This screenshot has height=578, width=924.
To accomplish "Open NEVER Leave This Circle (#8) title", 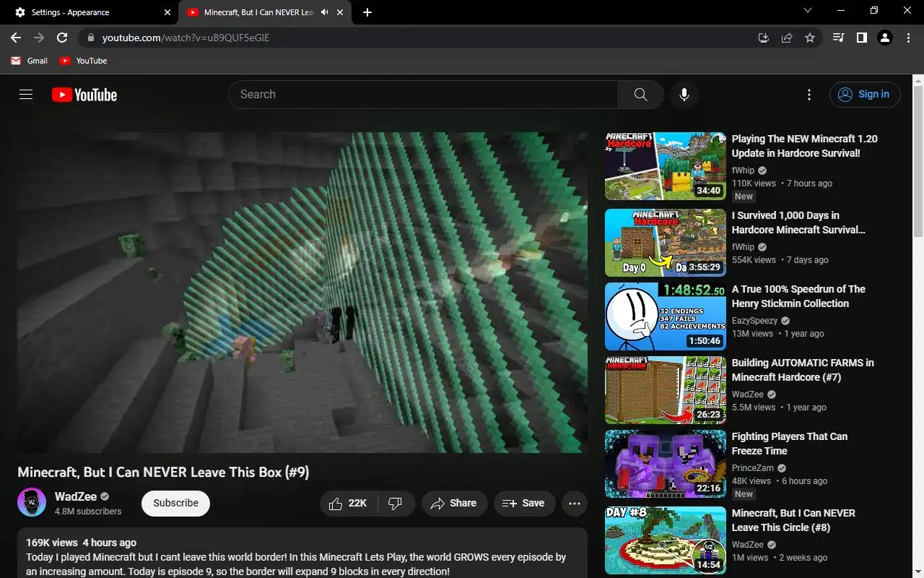I will tap(793, 520).
